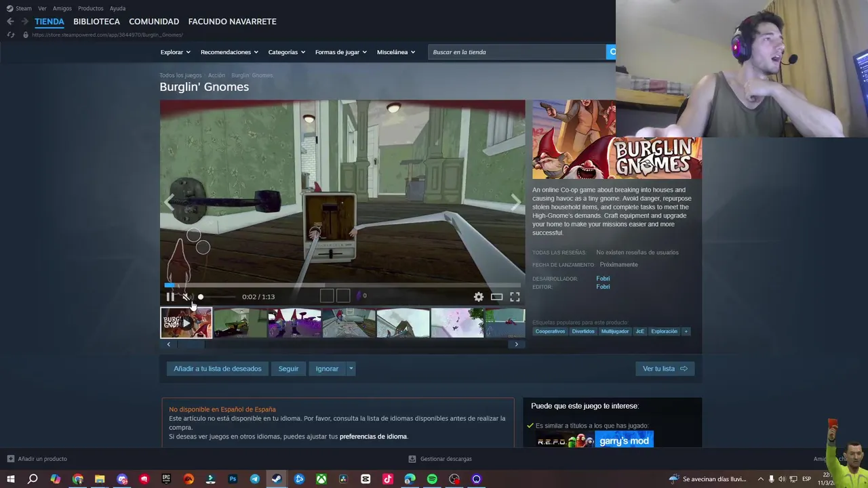The height and width of the screenshot is (488, 868).
Task: Open Ver tu lista
Action: (665, 369)
